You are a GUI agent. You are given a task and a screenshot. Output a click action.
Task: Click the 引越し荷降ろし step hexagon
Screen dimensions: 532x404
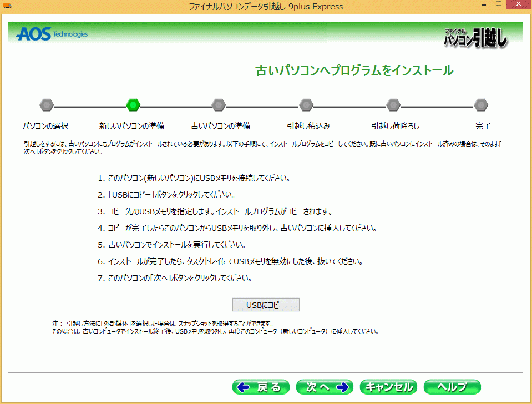(393, 104)
